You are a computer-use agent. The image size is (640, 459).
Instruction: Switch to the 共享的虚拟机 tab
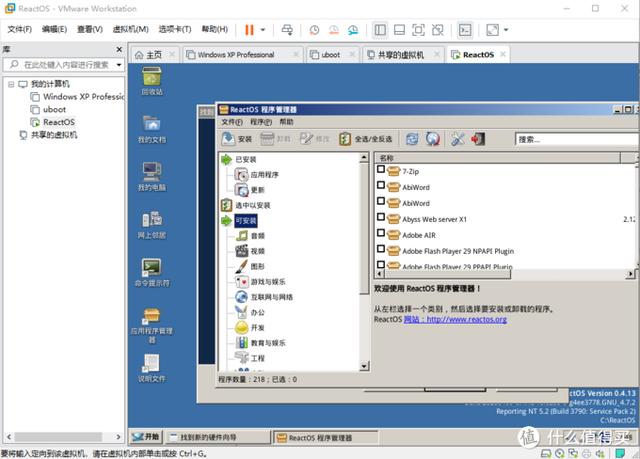click(x=401, y=55)
